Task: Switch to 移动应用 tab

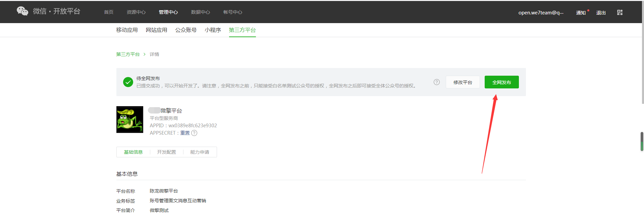Action: [x=127, y=30]
